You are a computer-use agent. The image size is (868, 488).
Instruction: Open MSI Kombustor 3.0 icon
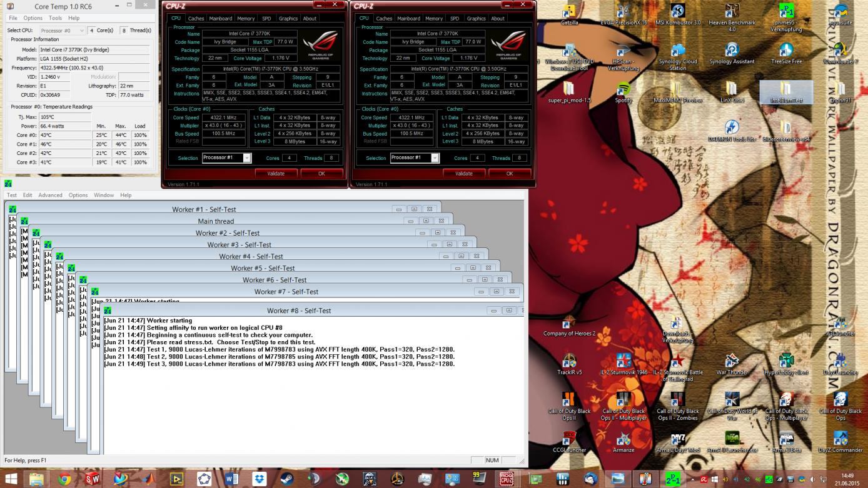point(678,15)
